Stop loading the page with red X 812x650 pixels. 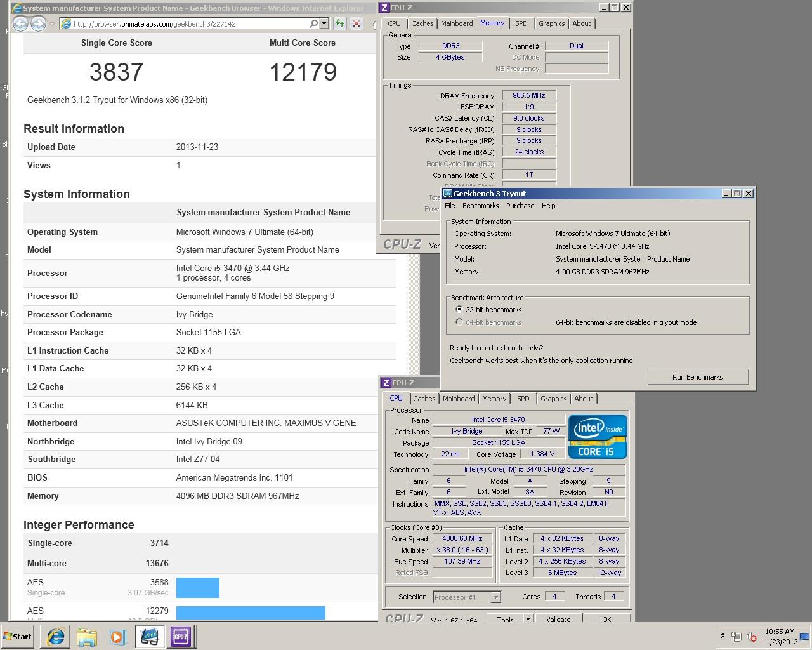(357, 23)
